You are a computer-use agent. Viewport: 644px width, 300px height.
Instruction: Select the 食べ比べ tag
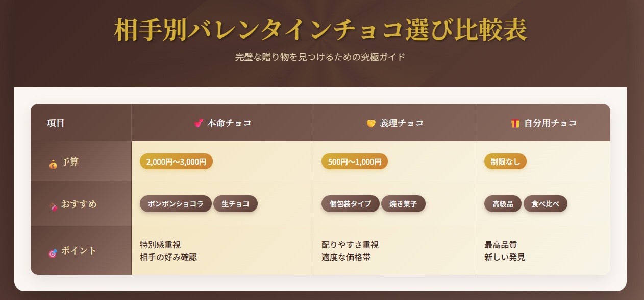pyautogui.click(x=545, y=203)
